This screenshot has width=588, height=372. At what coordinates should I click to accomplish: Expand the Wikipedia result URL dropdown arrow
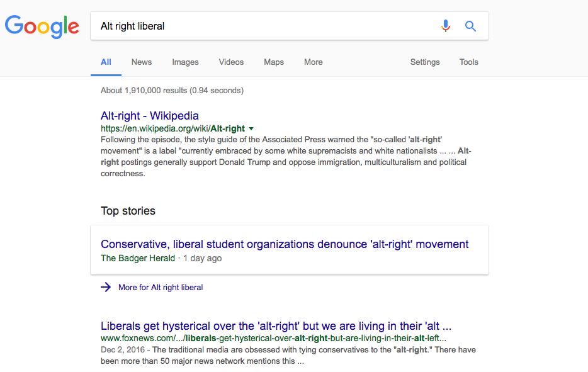[x=251, y=128]
